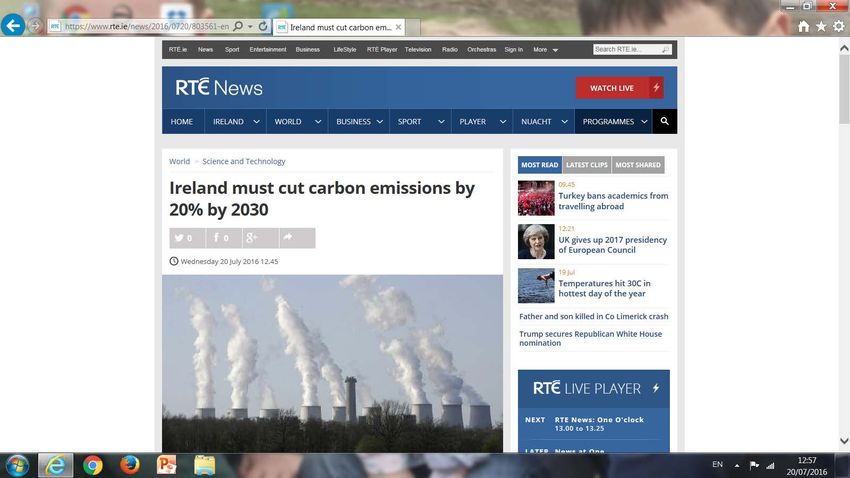Click the RTÉ News logo
The width and height of the screenshot is (850, 478).
point(219,87)
